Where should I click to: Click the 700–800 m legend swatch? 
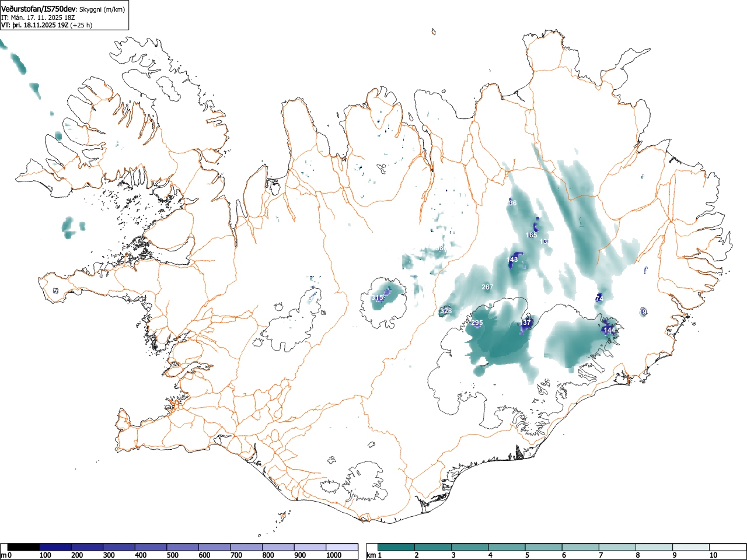coord(246,547)
